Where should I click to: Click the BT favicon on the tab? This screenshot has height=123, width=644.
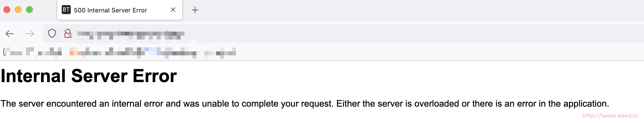(66, 10)
